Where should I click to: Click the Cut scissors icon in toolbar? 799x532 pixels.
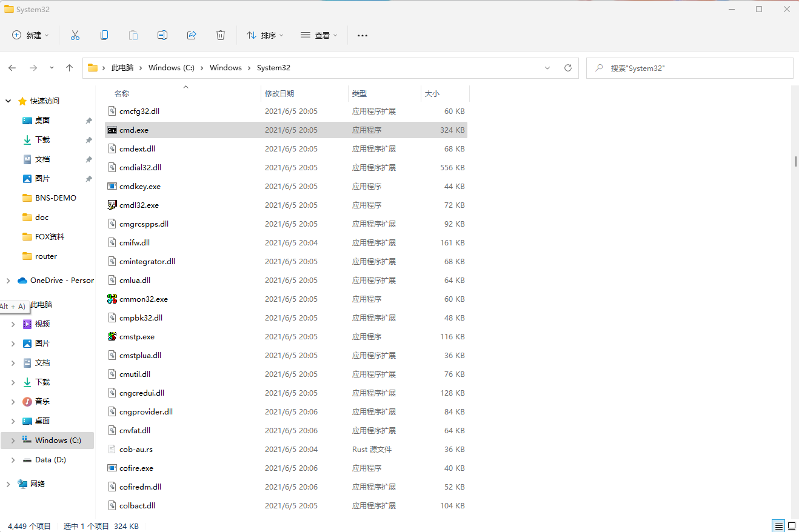[x=75, y=35]
